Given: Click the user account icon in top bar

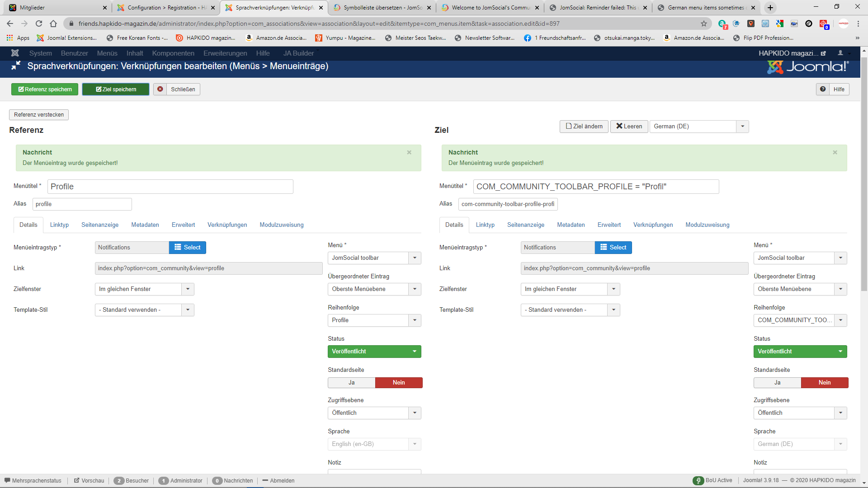Looking at the screenshot, I should pos(840,53).
